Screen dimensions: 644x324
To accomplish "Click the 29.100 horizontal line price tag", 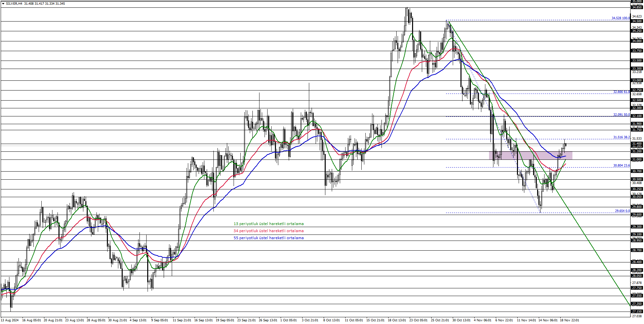I will click(x=637, y=235).
